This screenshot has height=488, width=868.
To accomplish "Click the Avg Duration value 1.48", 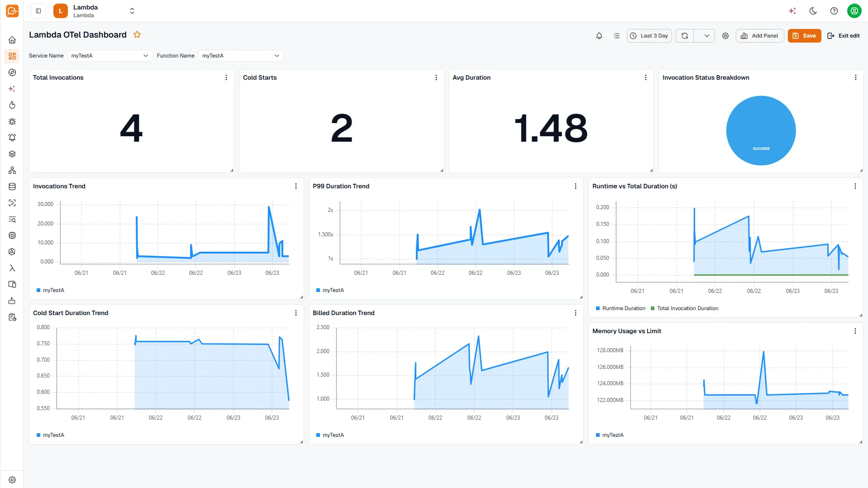I will pos(551,128).
